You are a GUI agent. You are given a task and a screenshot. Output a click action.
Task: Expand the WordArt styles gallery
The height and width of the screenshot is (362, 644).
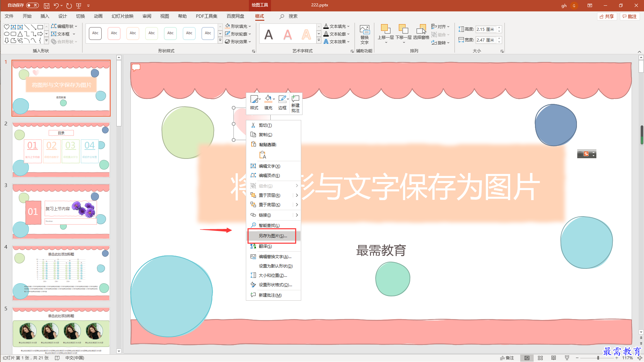[x=319, y=41]
